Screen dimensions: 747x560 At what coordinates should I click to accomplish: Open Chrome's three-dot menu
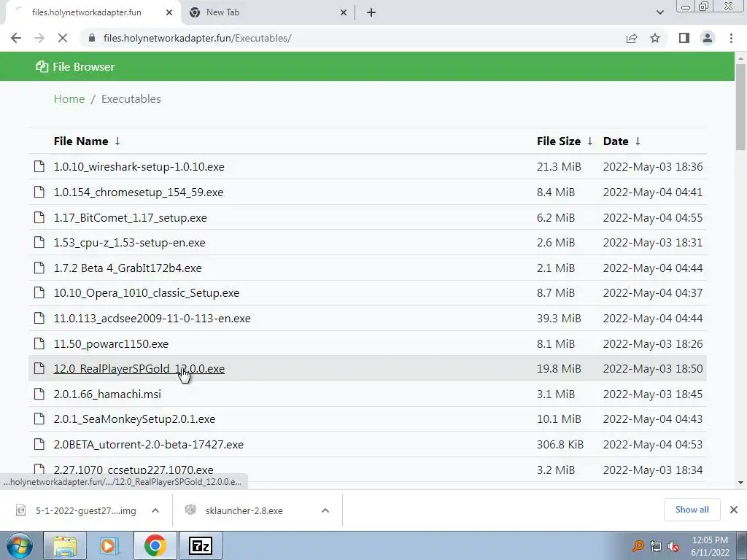tap(731, 38)
